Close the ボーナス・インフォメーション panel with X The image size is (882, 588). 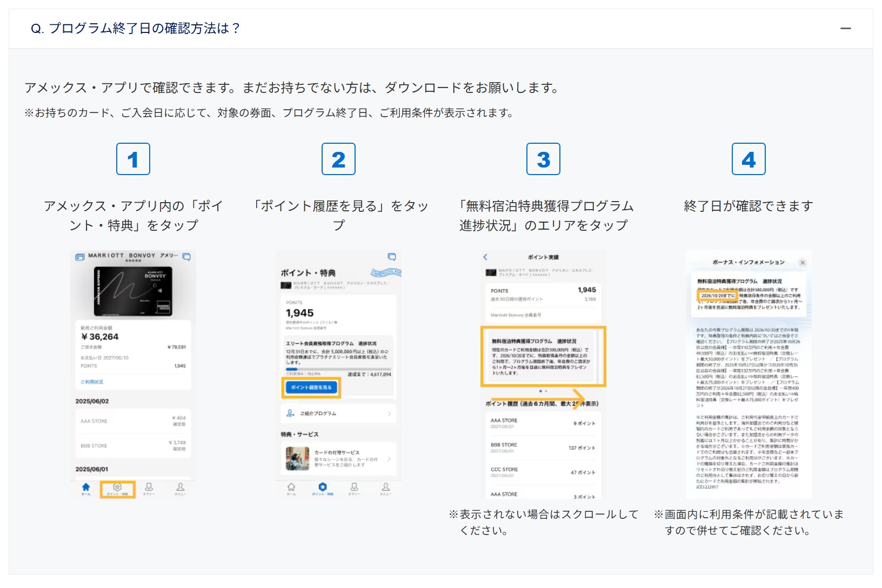click(803, 263)
